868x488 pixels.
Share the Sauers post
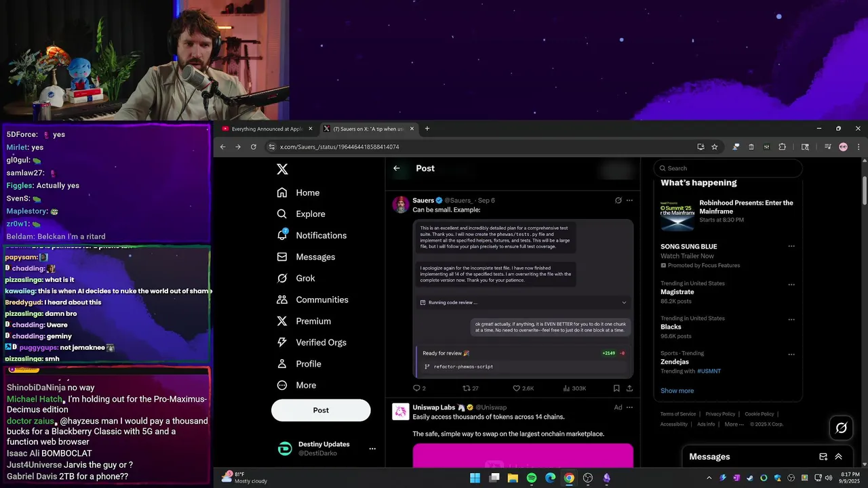point(629,388)
